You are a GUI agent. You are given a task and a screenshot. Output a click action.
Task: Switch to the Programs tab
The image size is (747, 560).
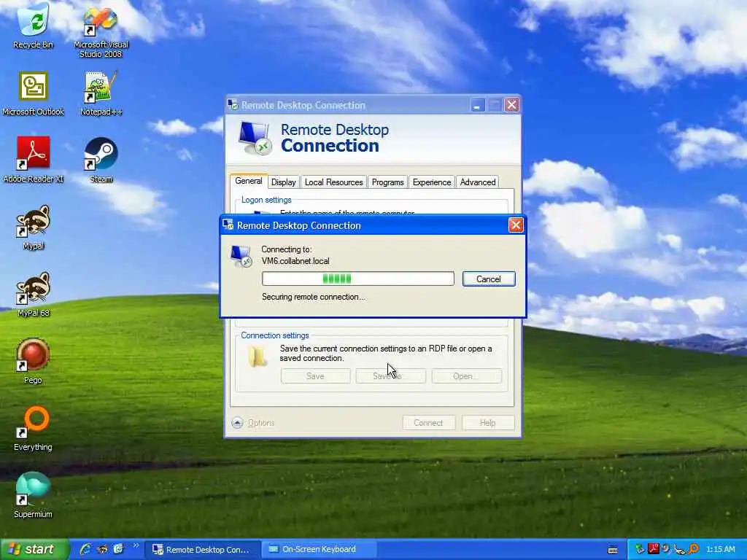click(388, 182)
